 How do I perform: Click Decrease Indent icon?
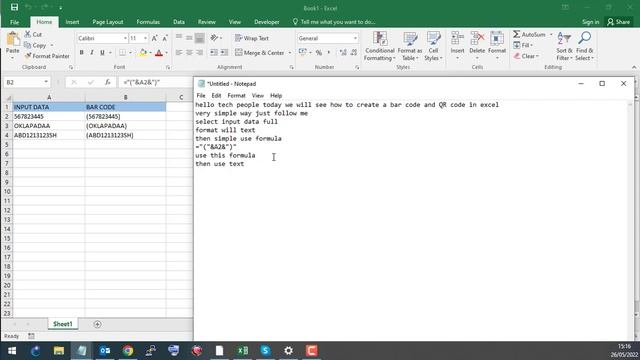(x=214, y=53)
